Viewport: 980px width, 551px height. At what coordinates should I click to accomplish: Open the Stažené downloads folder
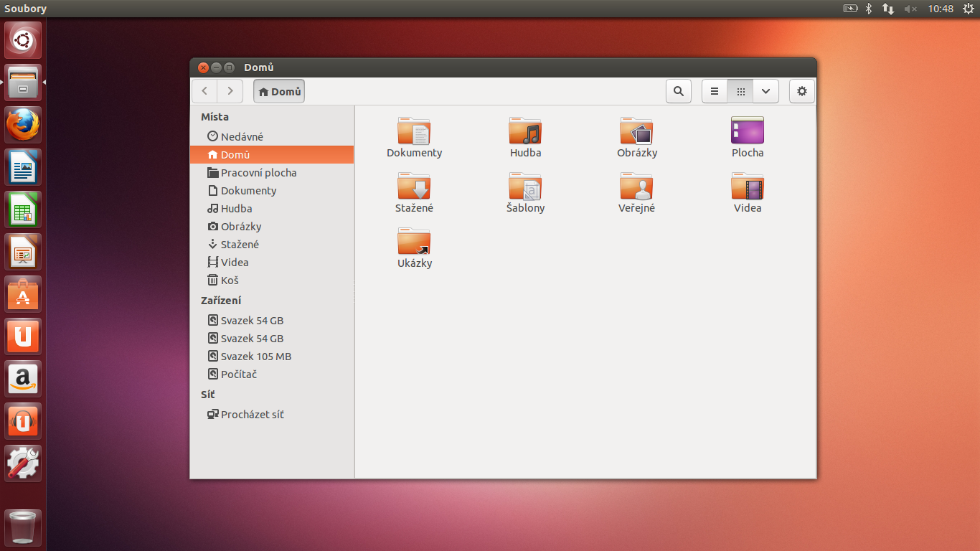point(414,187)
